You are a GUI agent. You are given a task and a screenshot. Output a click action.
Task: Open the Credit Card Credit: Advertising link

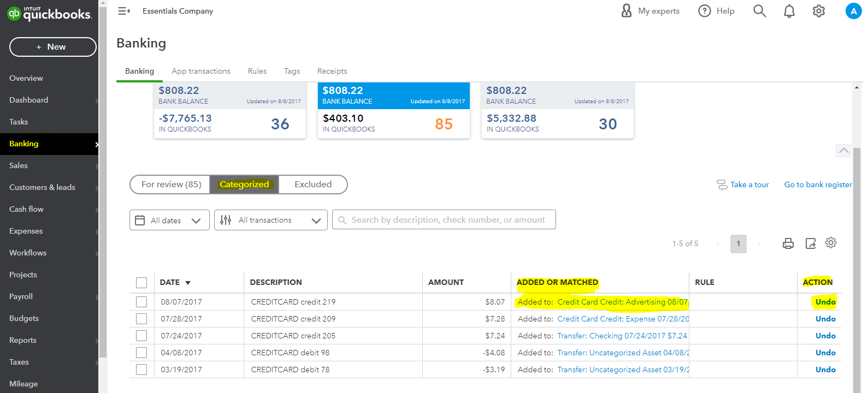coord(623,302)
